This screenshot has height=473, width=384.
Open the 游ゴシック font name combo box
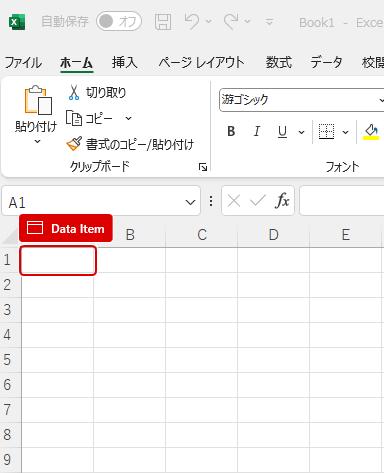301,100
